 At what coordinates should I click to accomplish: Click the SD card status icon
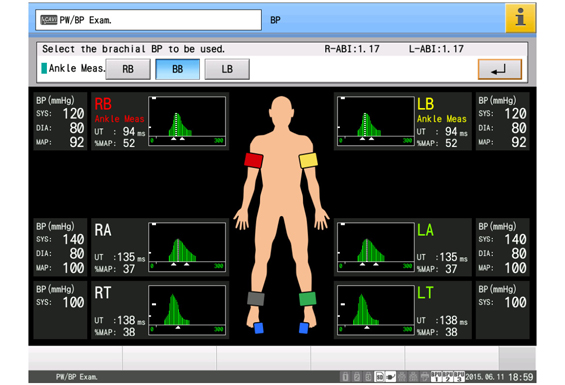coord(379,377)
